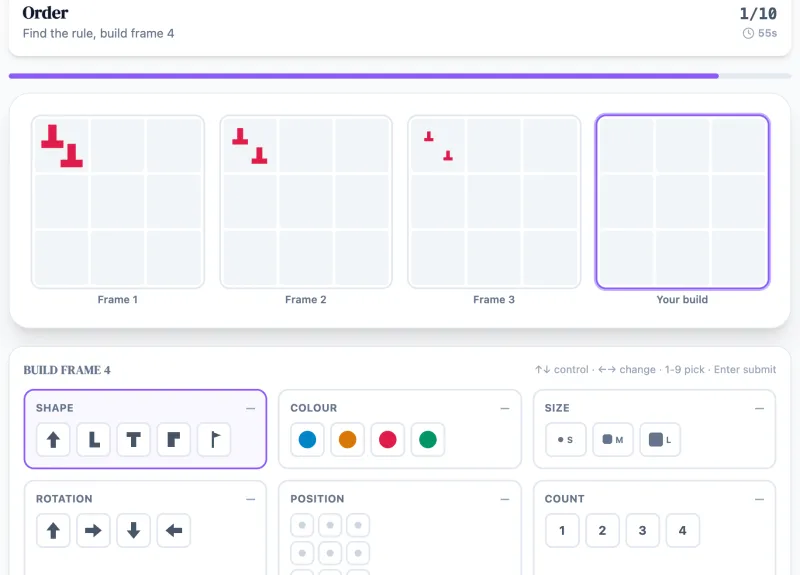Pick the red colour swatch
Viewport: 800px width, 575px height.
[388, 439]
